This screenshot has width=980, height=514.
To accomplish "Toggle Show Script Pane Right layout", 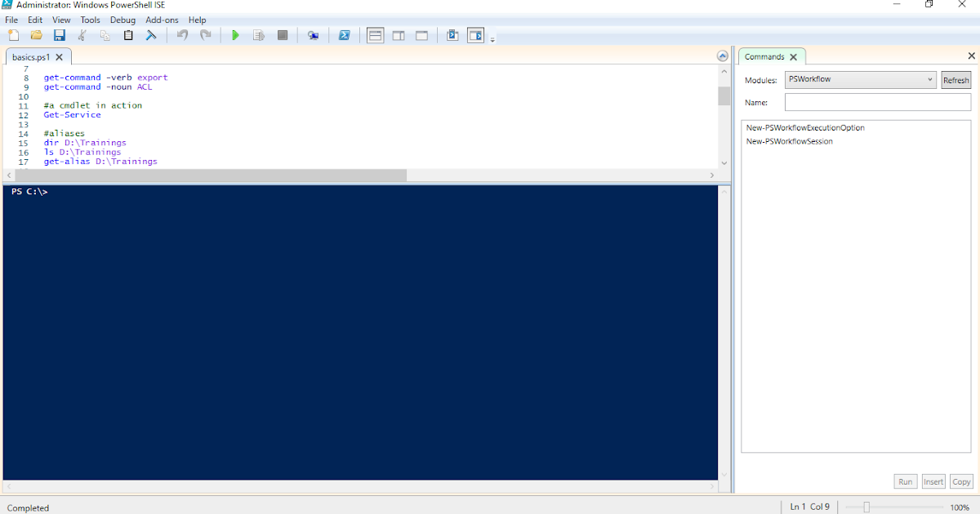I will tap(398, 35).
